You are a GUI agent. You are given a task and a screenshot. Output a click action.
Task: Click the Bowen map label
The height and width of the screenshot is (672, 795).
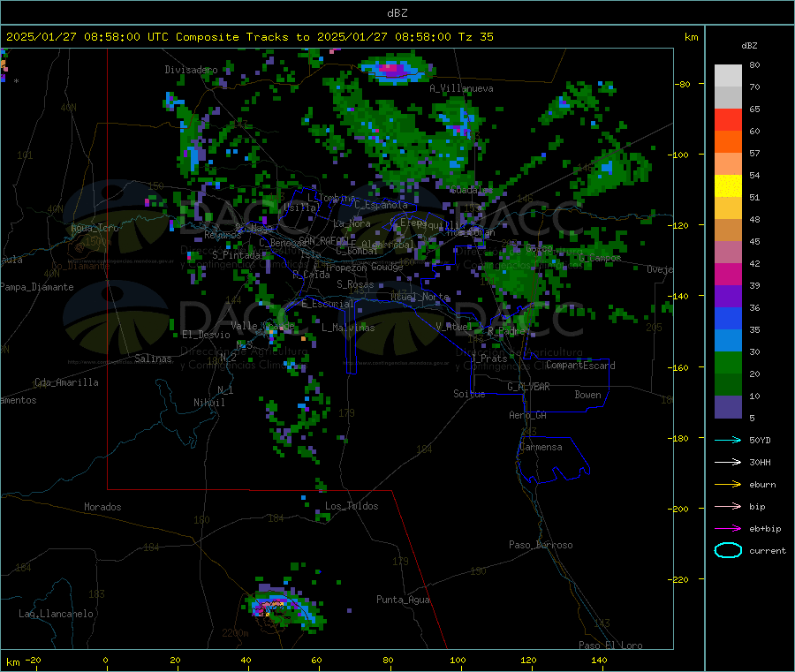(588, 395)
